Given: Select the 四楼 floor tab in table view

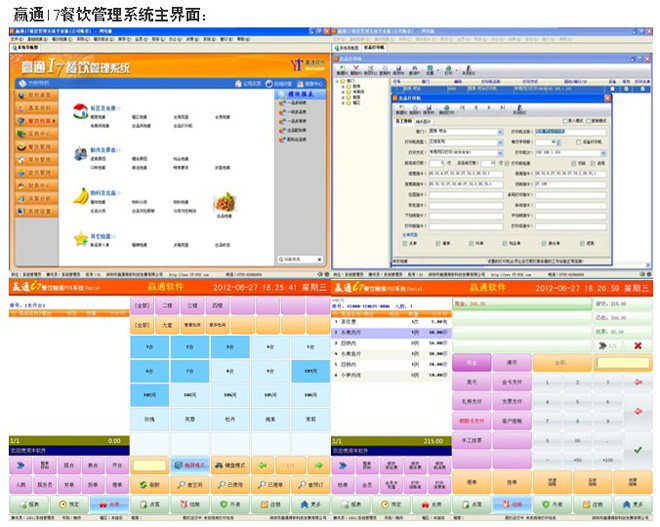Looking at the screenshot, I should 218,306.
